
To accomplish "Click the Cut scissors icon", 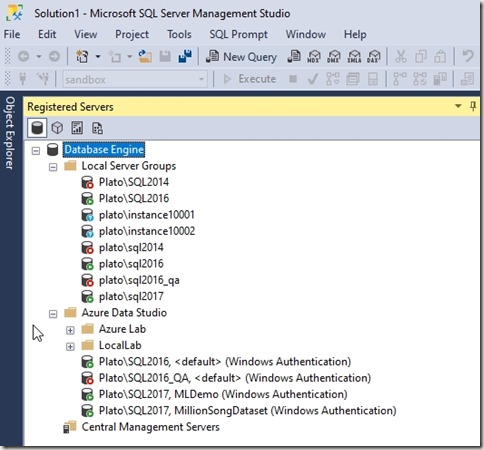I will [401, 57].
